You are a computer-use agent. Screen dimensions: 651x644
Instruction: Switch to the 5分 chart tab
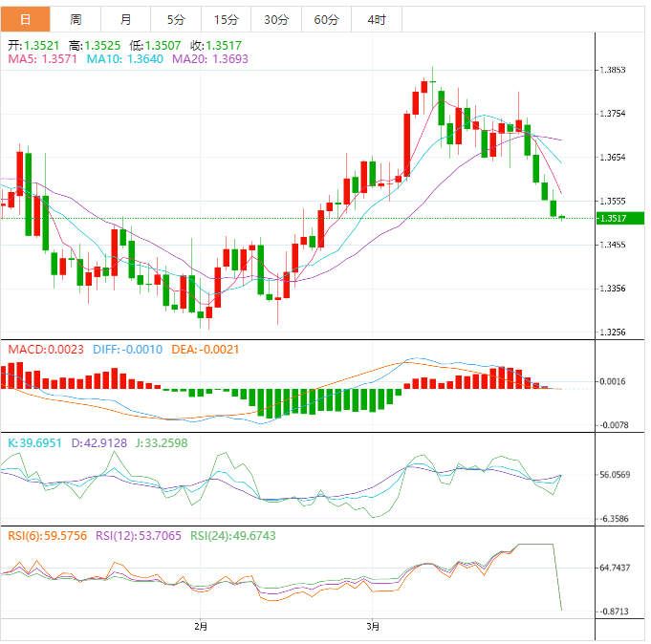[177, 19]
